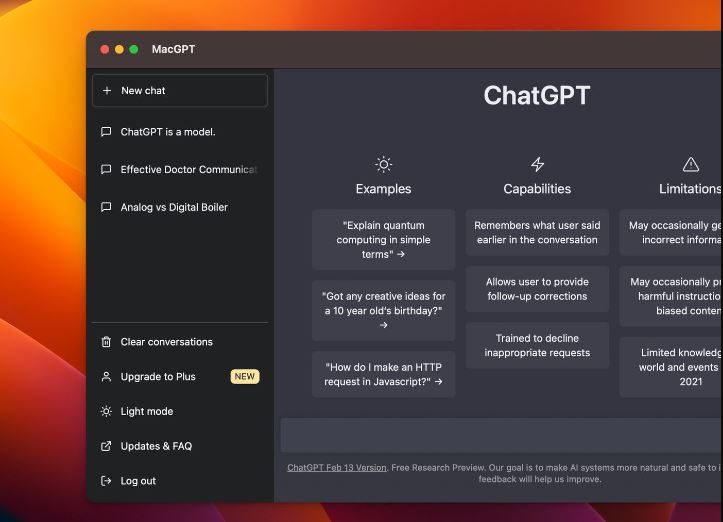
Task: Open the ChatGPT Feb 13 Version link
Action: pyautogui.click(x=337, y=468)
